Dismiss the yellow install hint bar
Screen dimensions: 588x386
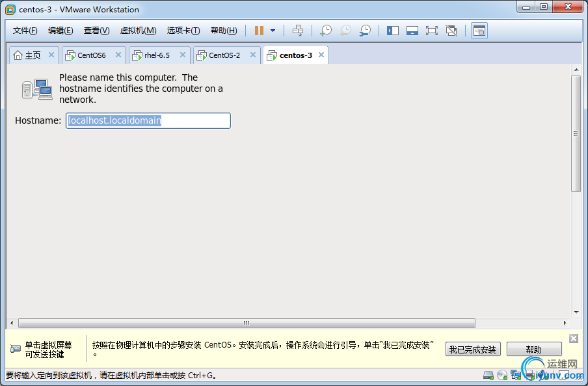point(574,338)
